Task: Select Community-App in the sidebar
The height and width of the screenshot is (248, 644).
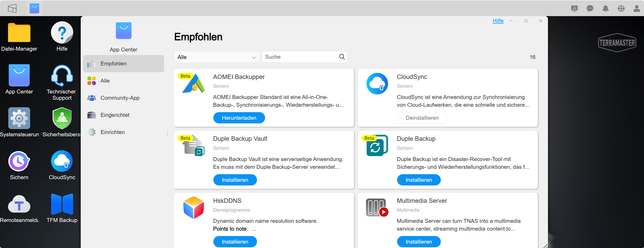Action: point(120,98)
